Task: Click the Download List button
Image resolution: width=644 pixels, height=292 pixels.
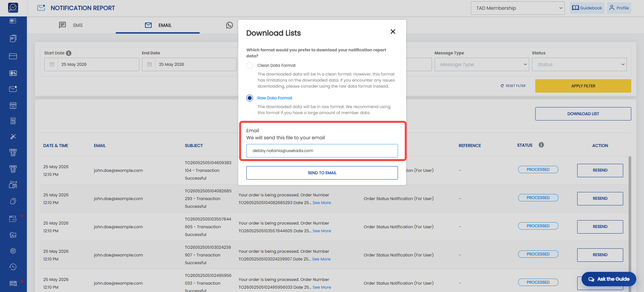Action: [x=583, y=114]
